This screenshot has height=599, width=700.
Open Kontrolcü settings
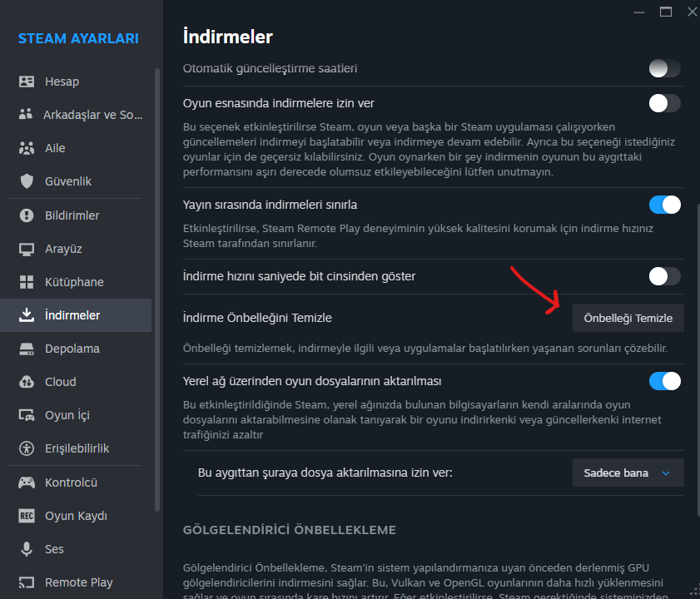tap(76, 483)
